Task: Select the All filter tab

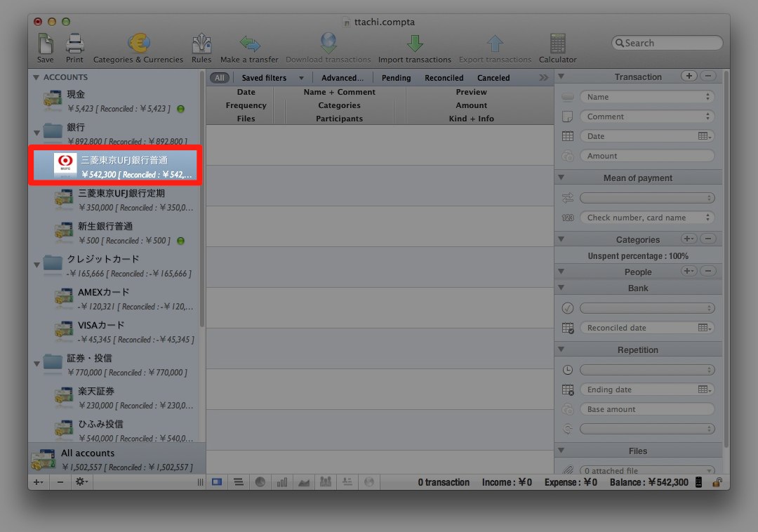Action: tap(220, 78)
